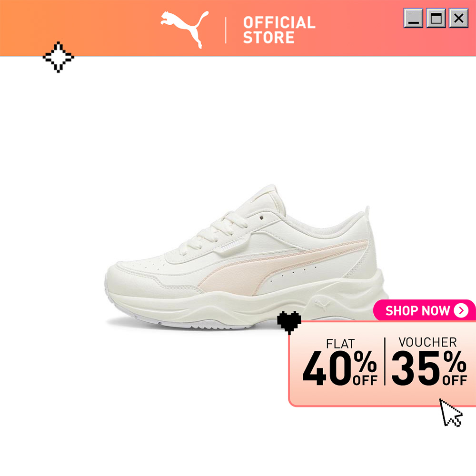Click the orange gradient header banner
476x476 pixels.
(238, 28)
